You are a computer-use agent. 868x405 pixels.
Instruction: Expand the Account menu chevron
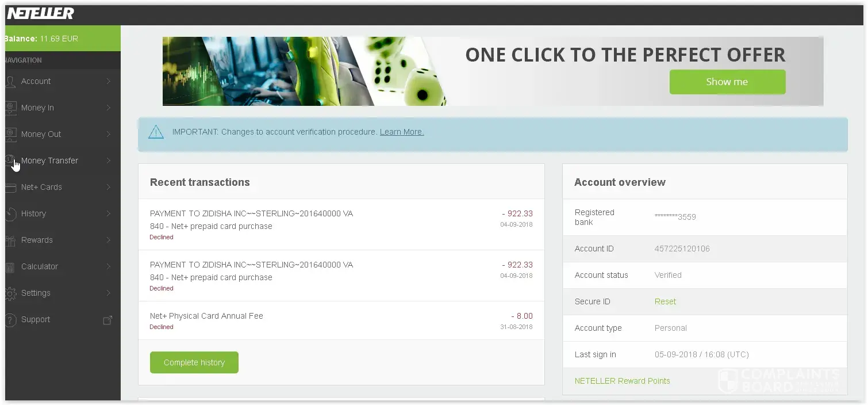click(108, 81)
